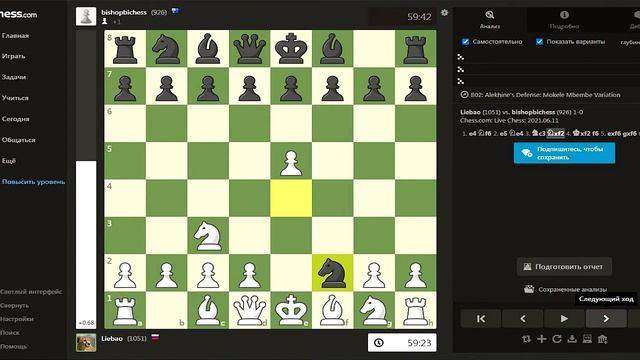Click the Russian flag next to Liebao
This screenshot has height=360, width=640.
(x=155, y=337)
